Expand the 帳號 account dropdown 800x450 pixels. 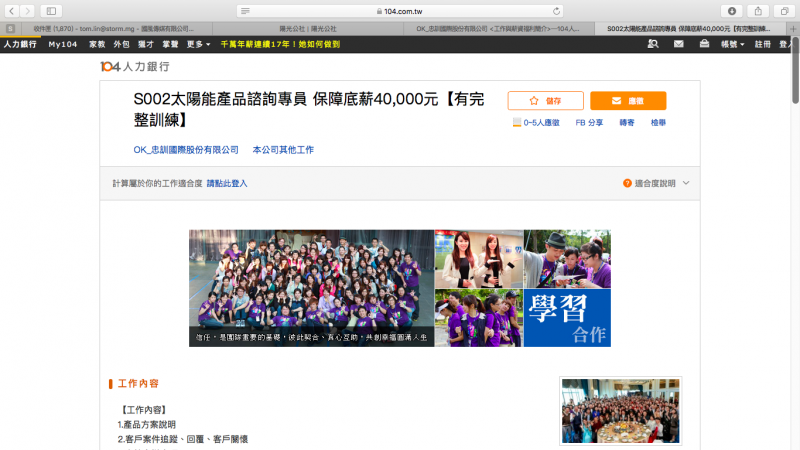[x=732, y=44]
